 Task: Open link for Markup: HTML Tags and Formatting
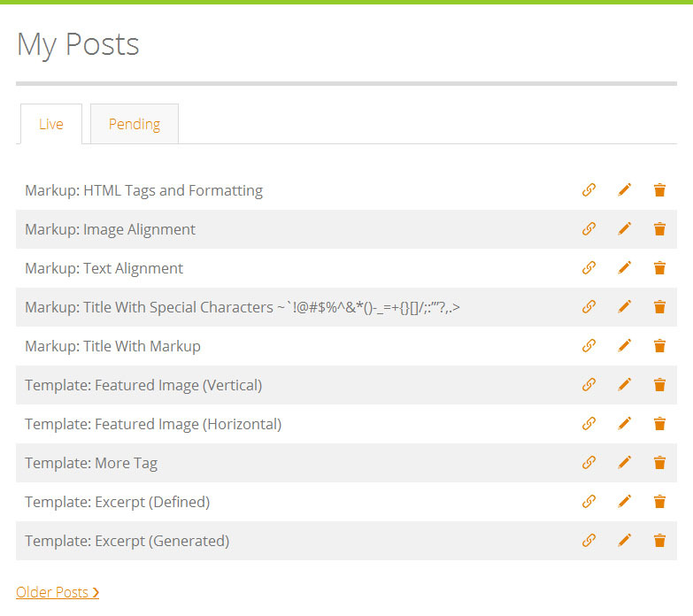[x=589, y=190]
